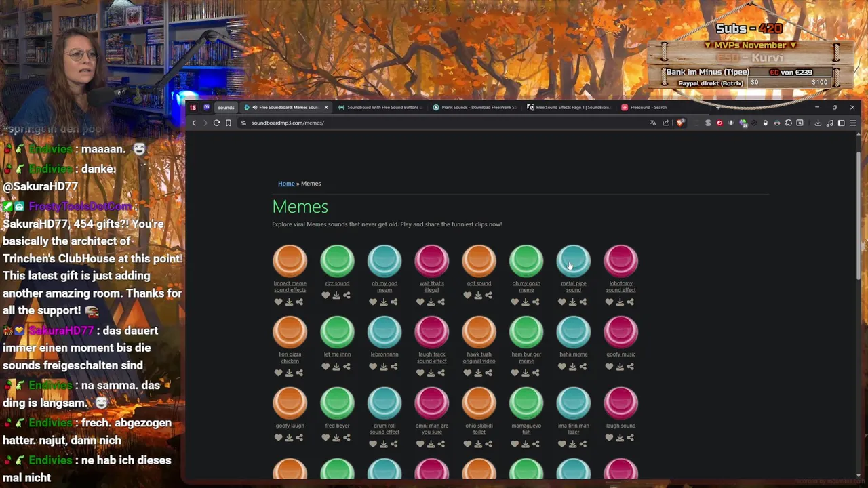Image resolution: width=868 pixels, height=488 pixels.
Task: Share the Impact meme sound effects
Action: tap(299, 302)
